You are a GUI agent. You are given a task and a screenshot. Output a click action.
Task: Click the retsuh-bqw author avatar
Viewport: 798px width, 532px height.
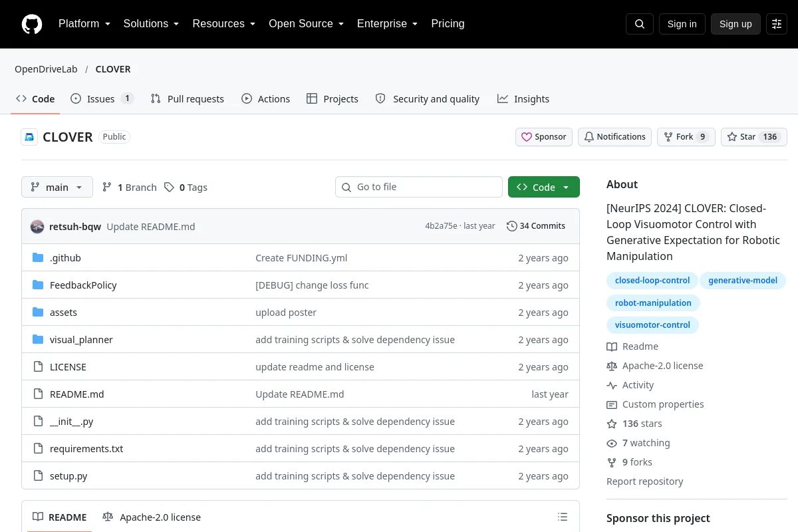(x=37, y=226)
